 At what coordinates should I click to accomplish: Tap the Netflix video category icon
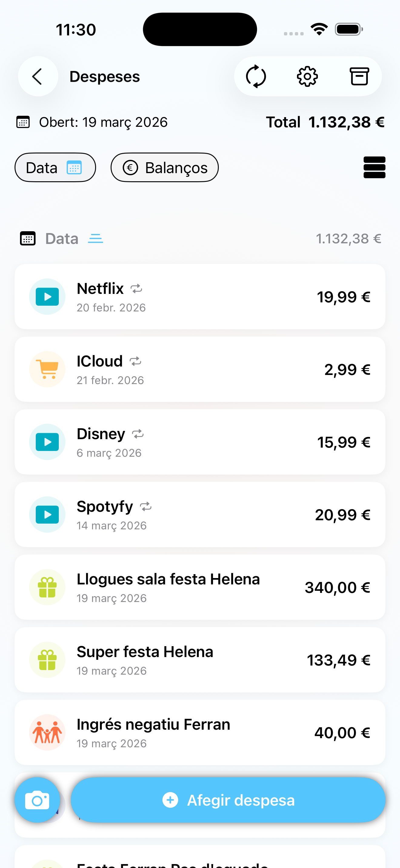47,297
